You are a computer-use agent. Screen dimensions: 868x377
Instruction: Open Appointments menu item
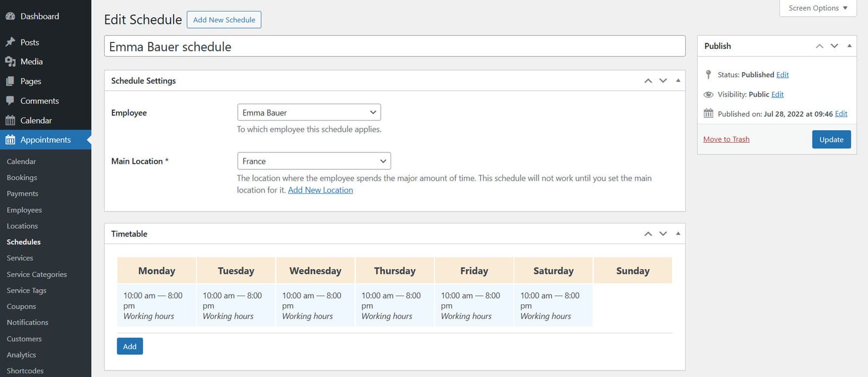tap(46, 140)
